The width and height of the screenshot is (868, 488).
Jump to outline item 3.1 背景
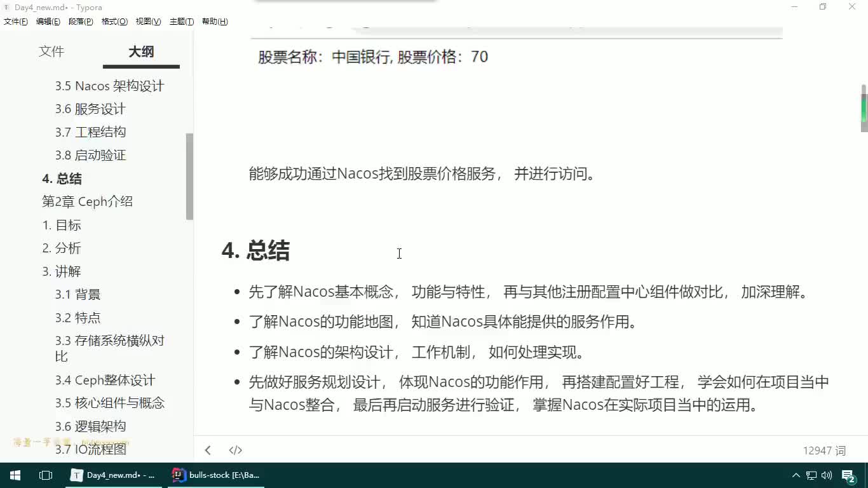point(78,295)
